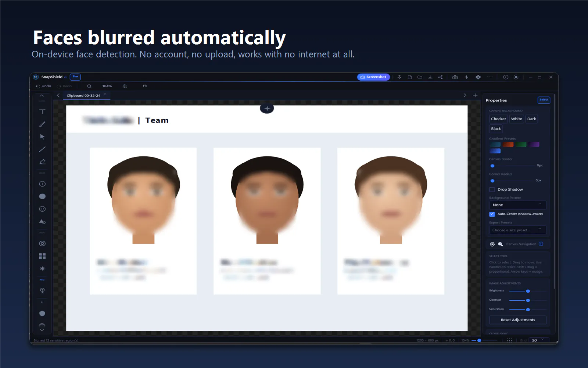Enable the Drop Shadow checkbox
This screenshot has width=588, height=368.
tap(492, 190)
